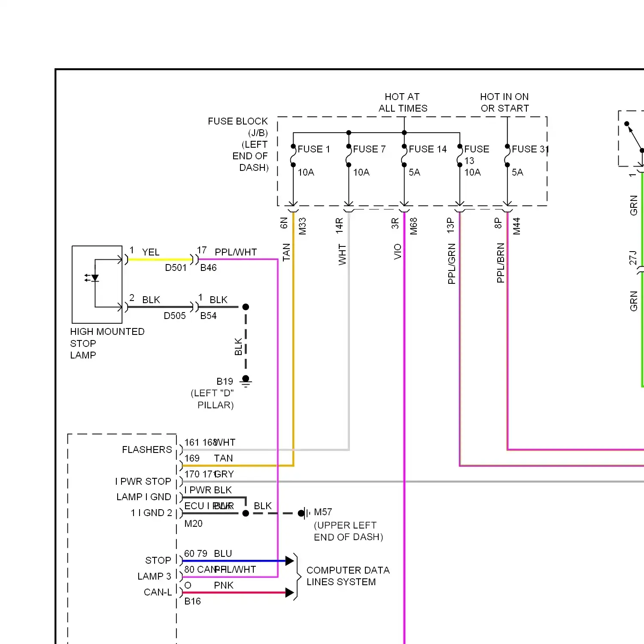The width and height of the screenshot is (644, 644).
Task: Click the 'HIGH MOUNTED STOP LAMP' label
Action: pyautogui.click(x=107, y=343)
